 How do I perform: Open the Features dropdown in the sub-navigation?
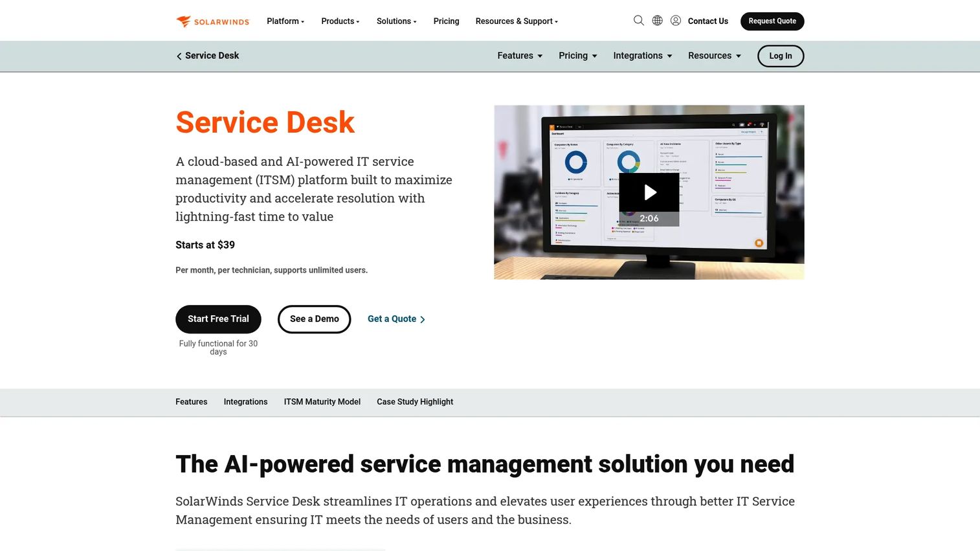[520, 56]
